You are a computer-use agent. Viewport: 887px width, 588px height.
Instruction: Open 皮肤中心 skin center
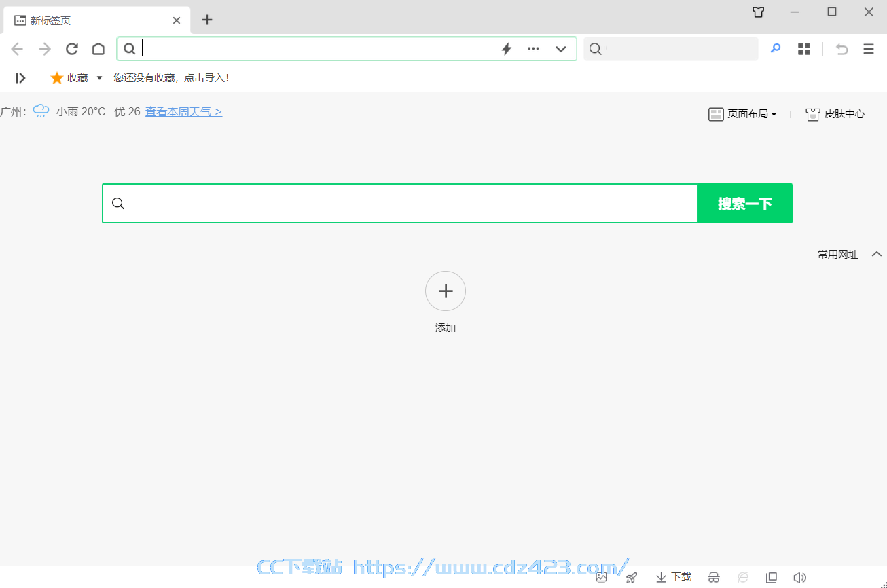835,114
